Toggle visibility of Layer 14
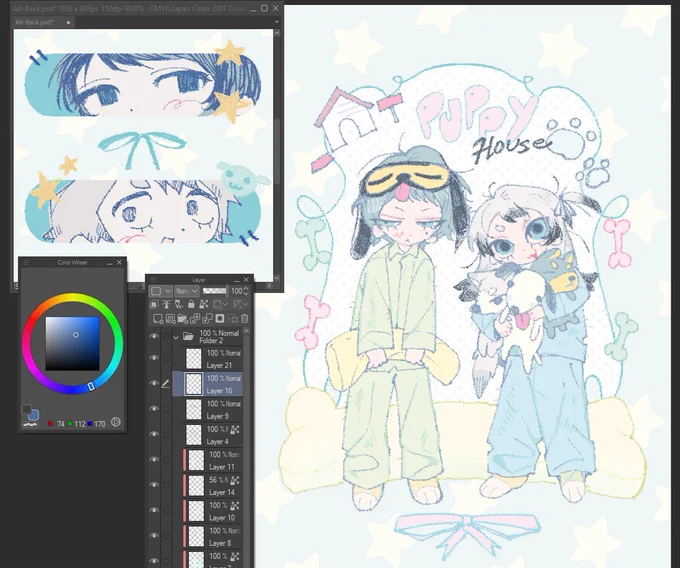680x568 pixels. coord(154,485)
